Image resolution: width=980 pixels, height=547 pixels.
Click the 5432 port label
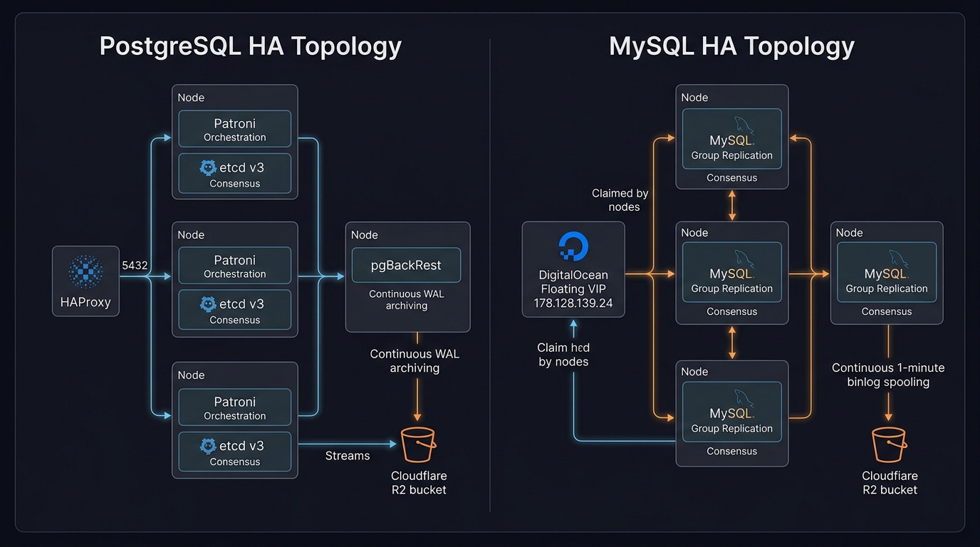coord(135,265)
